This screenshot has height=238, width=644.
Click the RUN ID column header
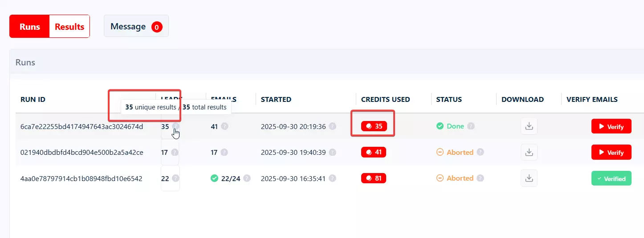tap(33, 100)
